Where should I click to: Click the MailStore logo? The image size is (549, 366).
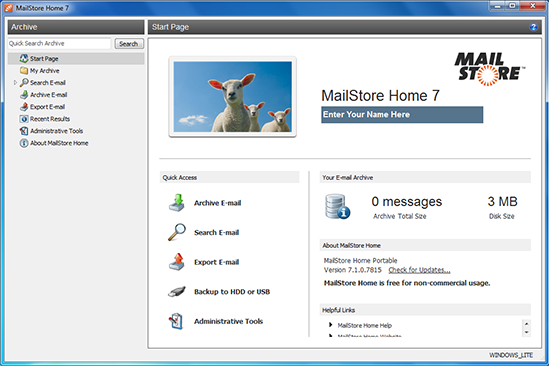pyautogui.click(x=490, y=69)
